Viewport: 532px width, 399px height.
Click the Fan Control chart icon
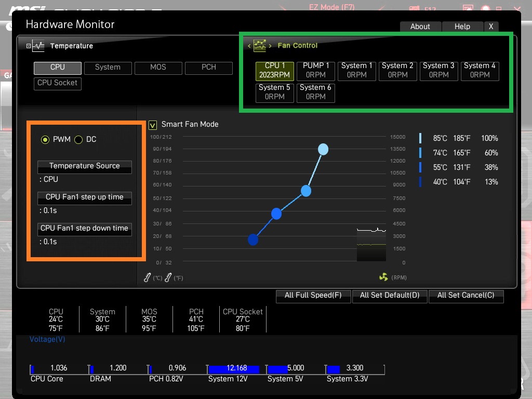point(260,46)
